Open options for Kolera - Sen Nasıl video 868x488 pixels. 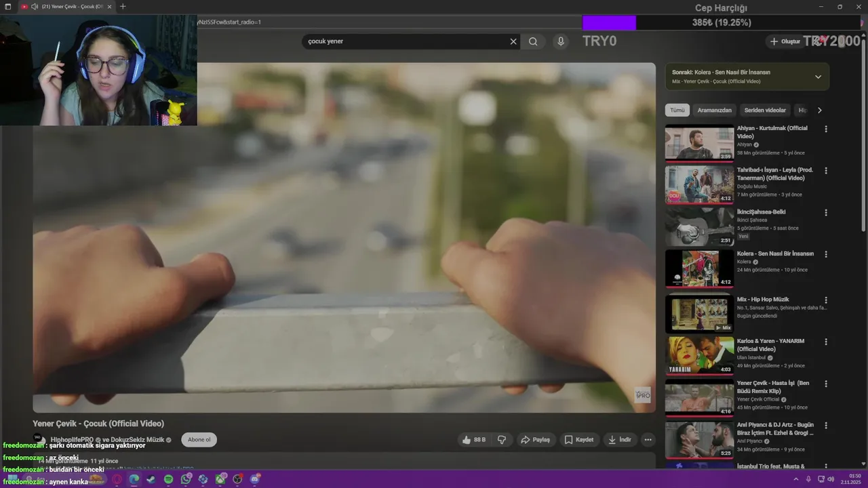pyautogui.click(x=826, y=254)
